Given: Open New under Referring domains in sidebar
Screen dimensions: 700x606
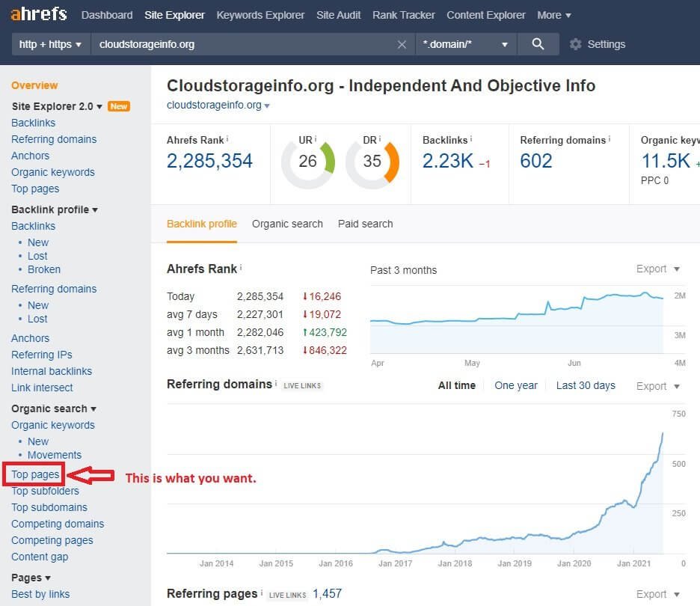Looking at the screenshot, I should point(38,305).
